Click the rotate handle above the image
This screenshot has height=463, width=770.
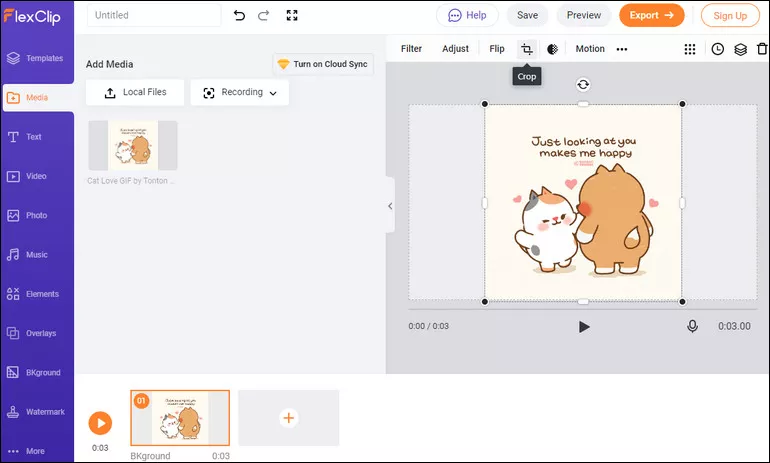[x=583, y=84]
